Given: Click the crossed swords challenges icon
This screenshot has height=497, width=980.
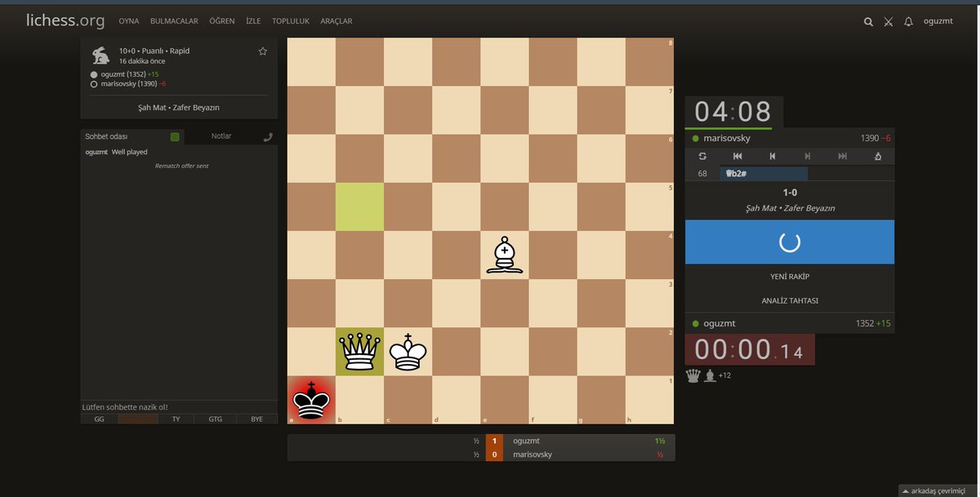Looking at the screenshot, I should click(889, 22).
